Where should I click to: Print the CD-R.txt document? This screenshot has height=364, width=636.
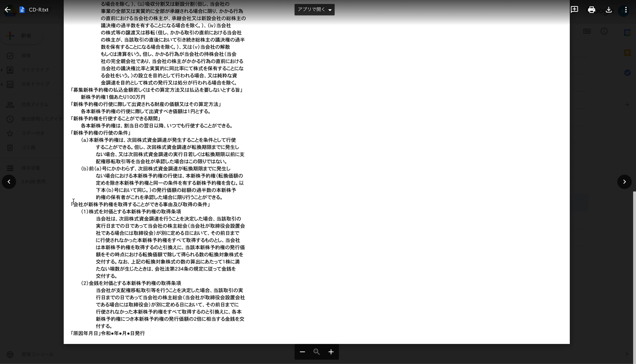coord(592,9)
